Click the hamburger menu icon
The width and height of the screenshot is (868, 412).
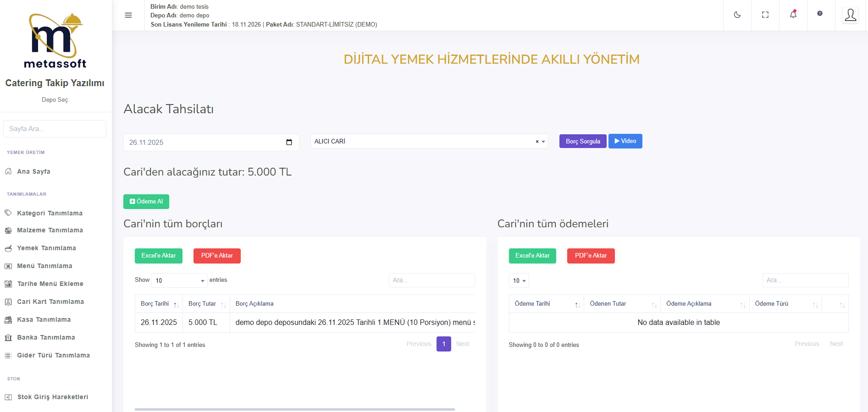[128, 15]
